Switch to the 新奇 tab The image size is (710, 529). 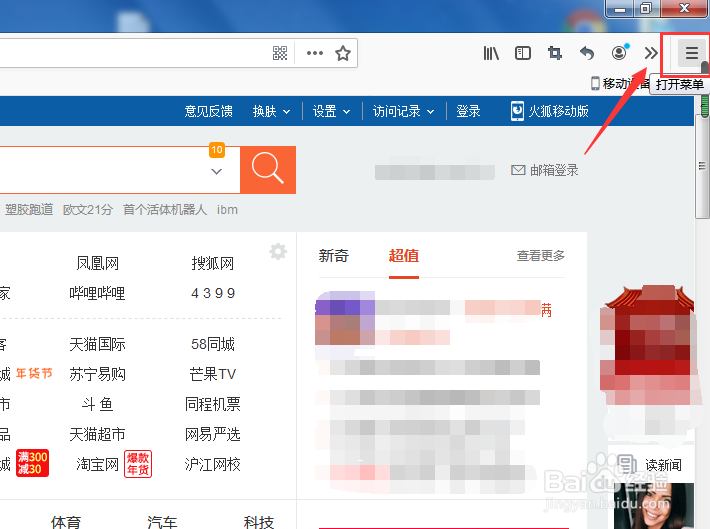pos(334,255)
